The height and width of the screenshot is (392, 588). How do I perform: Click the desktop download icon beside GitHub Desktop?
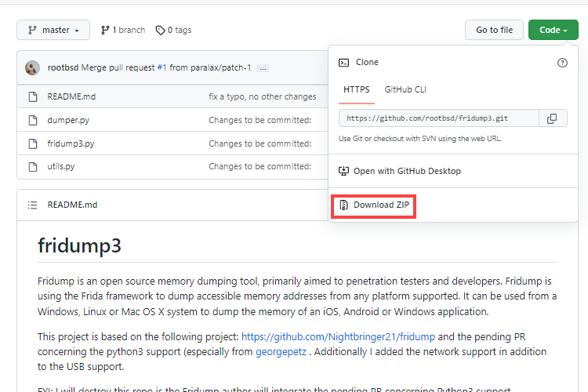point(343,171)
